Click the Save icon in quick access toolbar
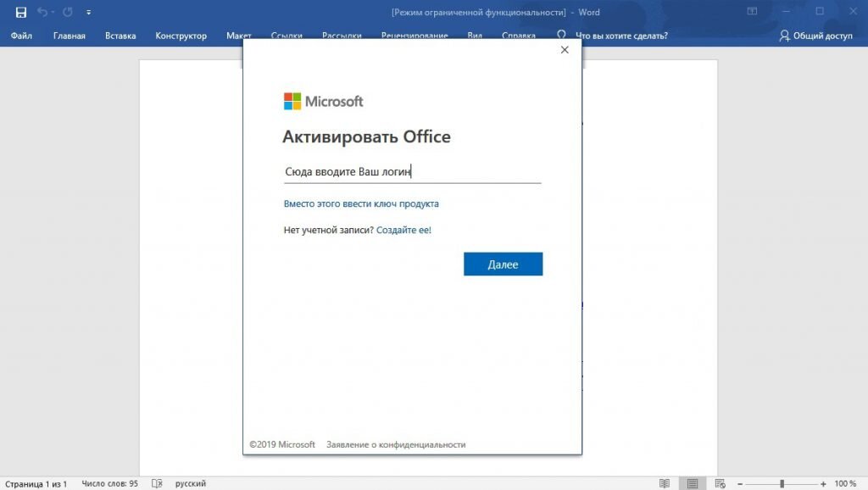Viewport: 868px width, 490px height. (21, 12)
